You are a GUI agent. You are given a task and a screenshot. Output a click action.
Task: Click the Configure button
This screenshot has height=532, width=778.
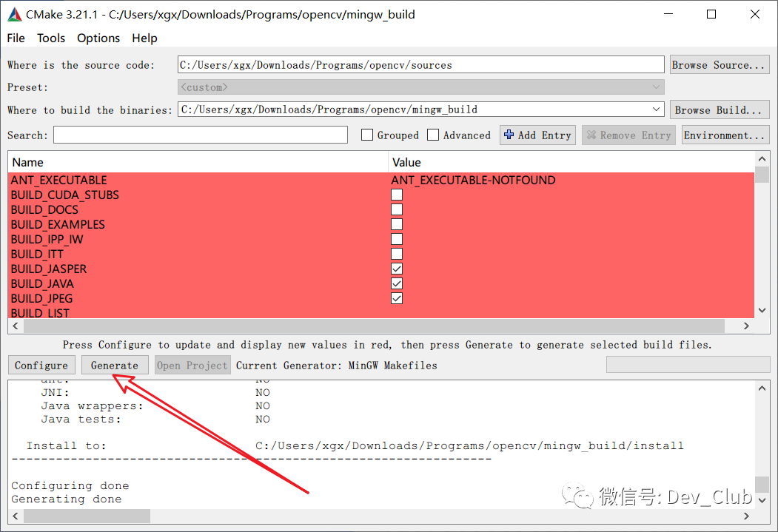(41, 366)
